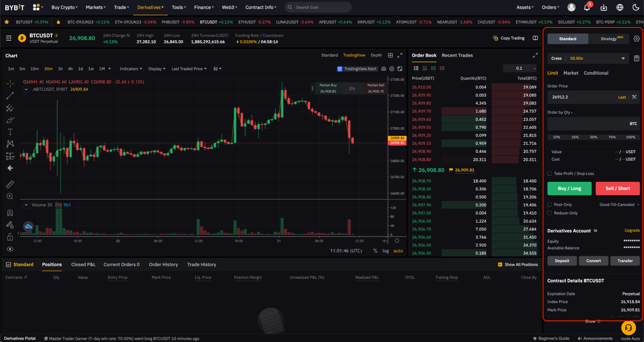Expand the chart panel to full size
This screenshot has height=342, width=644.
click(400, 55)
